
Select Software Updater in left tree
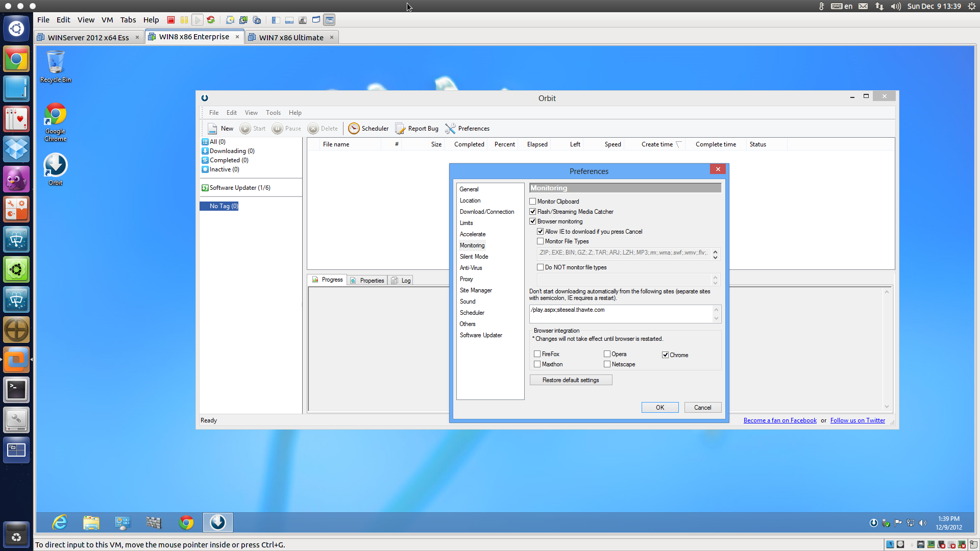239,188
